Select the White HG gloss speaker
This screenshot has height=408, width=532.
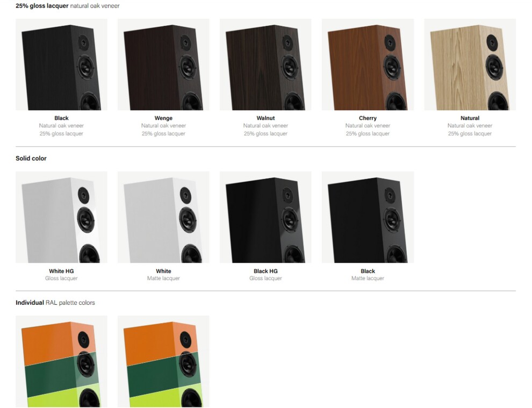61,217
